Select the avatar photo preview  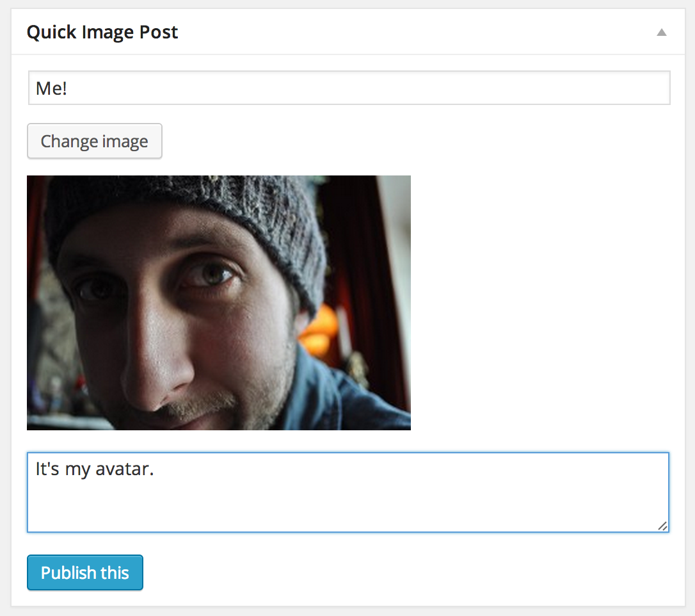(219, 303)
